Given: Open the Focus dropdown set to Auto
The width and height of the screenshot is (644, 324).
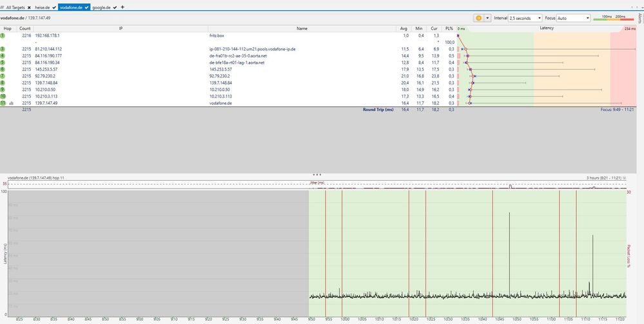Looking at the screenshot, I should tap(572, 18).
